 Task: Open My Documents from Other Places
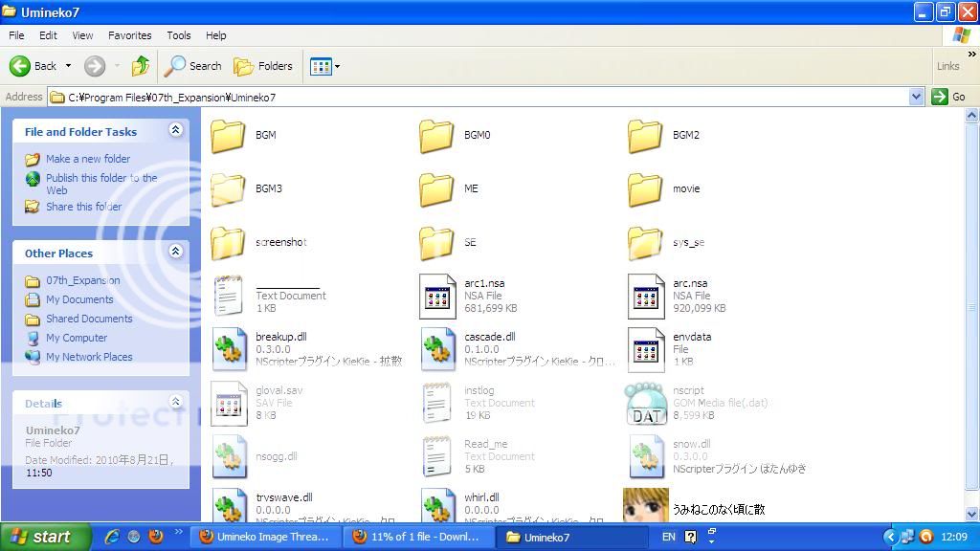point(79,299)
